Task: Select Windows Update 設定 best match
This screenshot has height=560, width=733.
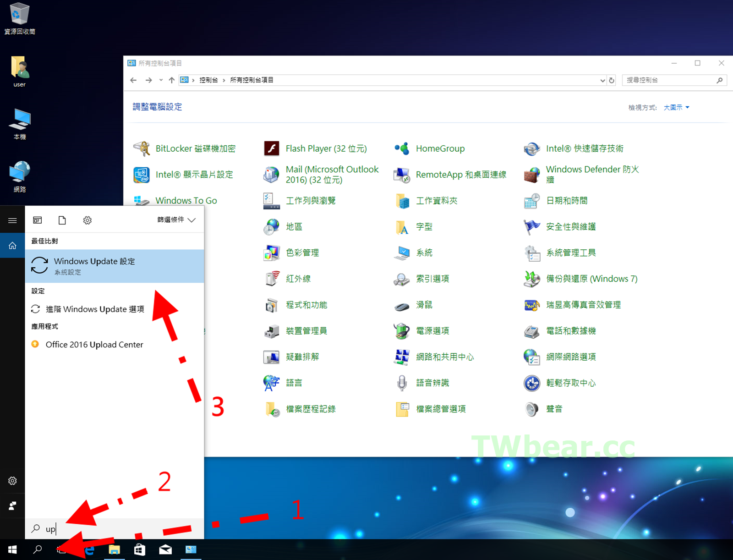Action: pyautogui.click(x=115, y=266)
